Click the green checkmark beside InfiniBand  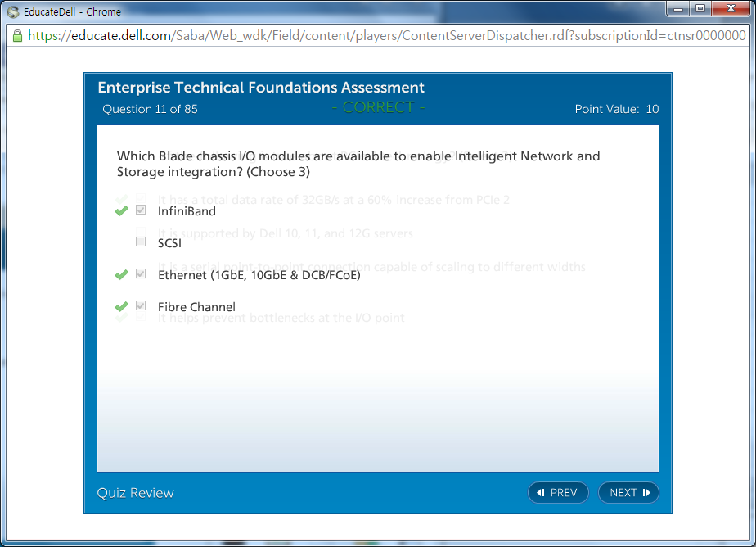click(x=121, y=211)
